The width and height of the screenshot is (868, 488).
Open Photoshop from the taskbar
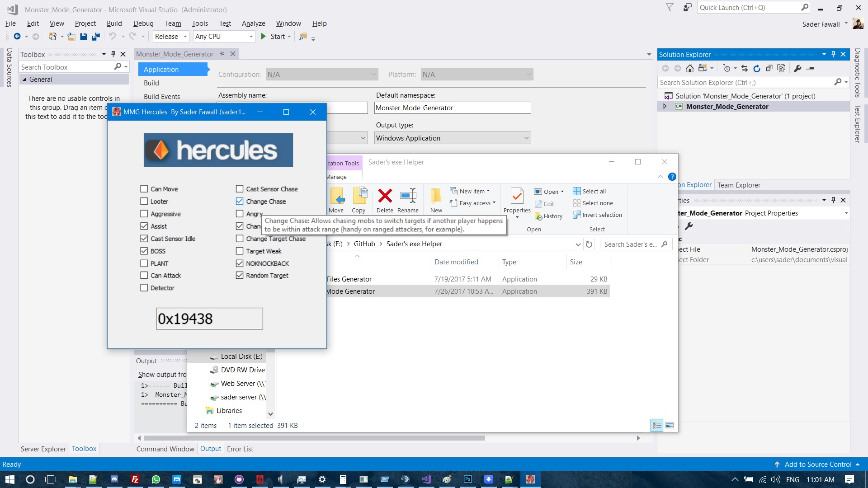467,479
